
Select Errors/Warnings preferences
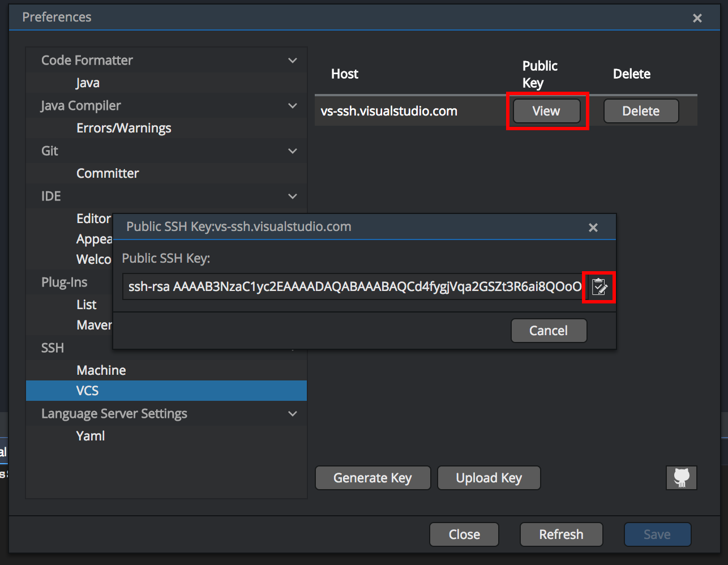(x=123, y=129)
